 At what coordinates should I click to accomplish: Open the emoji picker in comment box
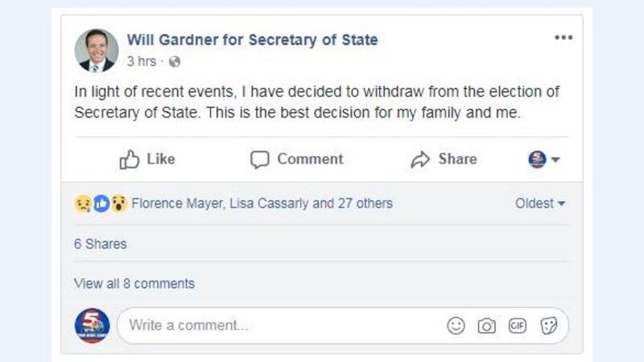(456, 326)
